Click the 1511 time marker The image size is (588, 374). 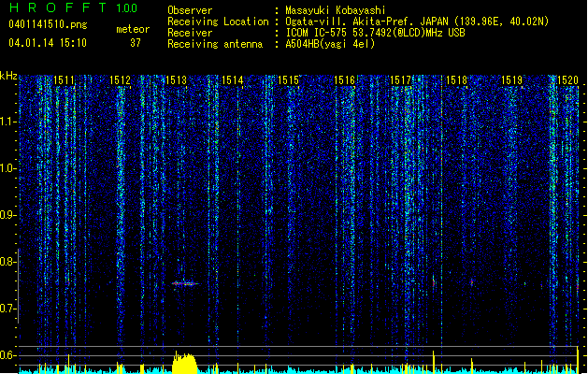coord(64,80)
